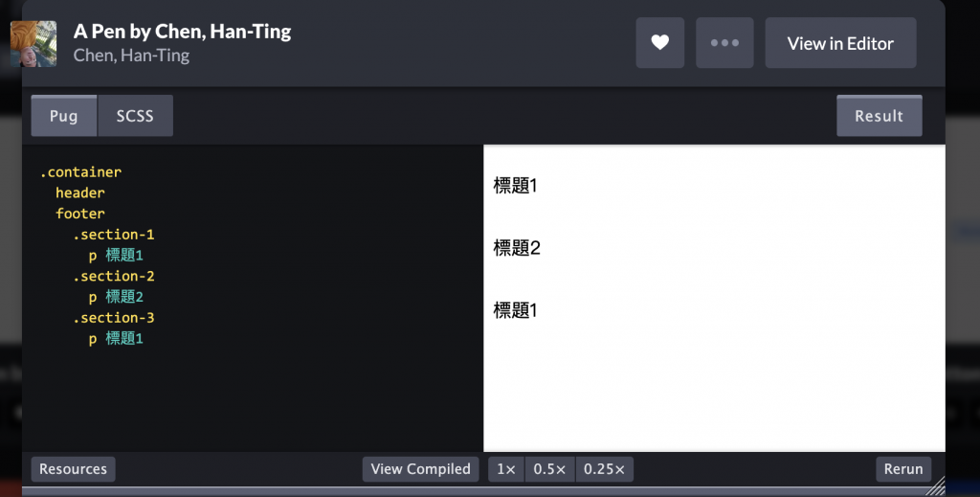Image resolution: width=980 pixels, height=497 pixels.
Task: Set preview zoom to 1×
Action: 506,469
